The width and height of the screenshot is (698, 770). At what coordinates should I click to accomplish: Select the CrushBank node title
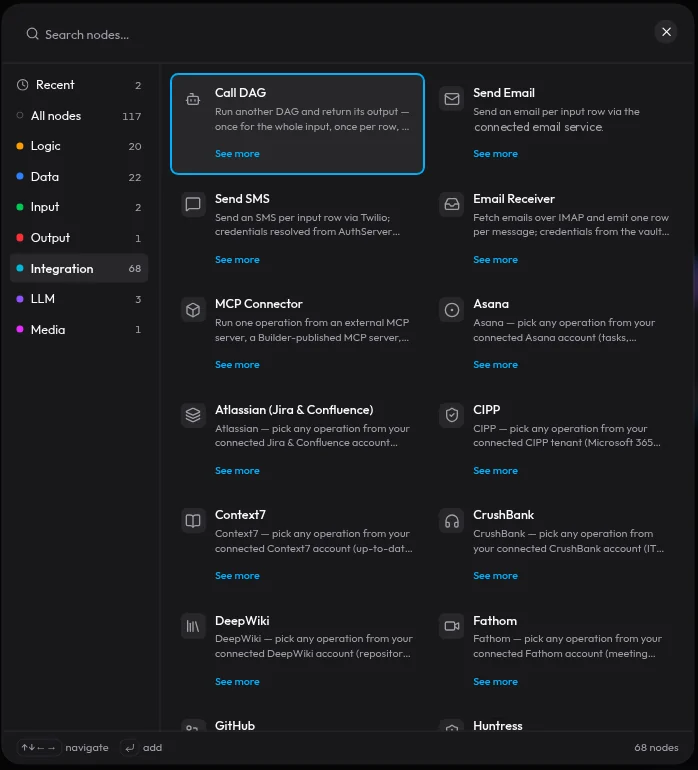(x=503, y=515)
